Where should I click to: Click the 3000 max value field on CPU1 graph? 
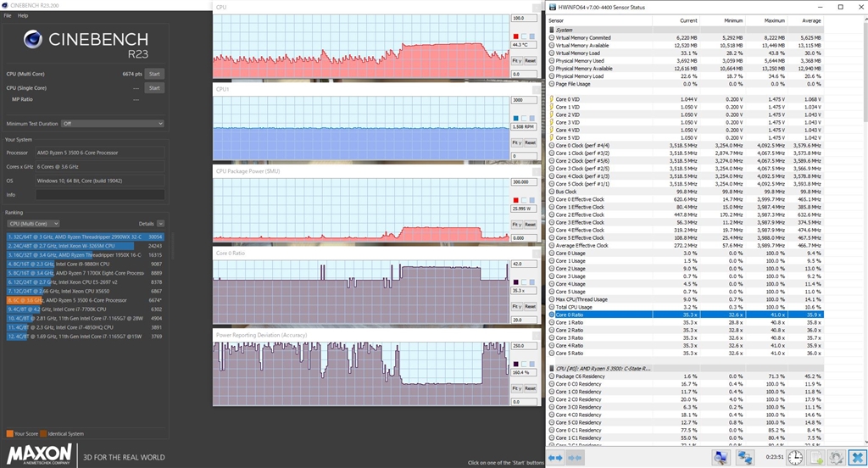click(524, 100)
